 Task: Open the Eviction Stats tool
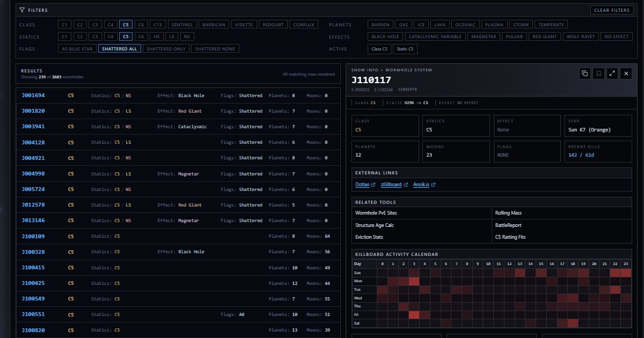pos(422,237)
